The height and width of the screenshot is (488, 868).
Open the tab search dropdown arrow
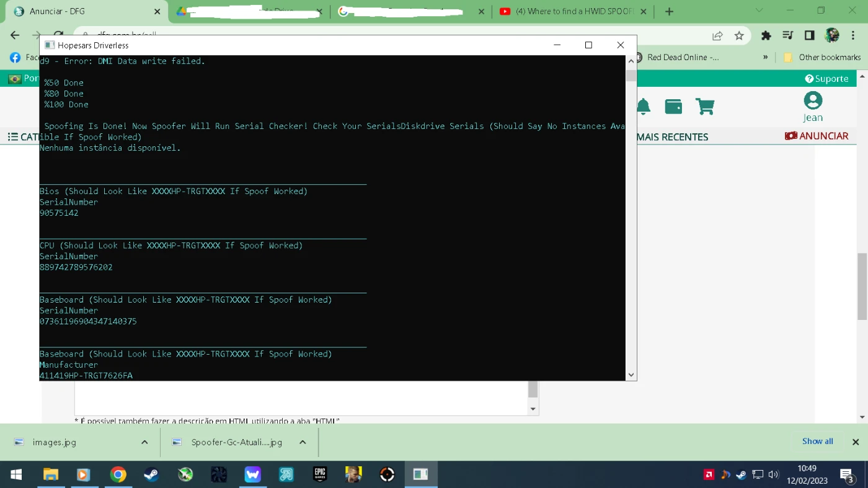click(760, 11)
